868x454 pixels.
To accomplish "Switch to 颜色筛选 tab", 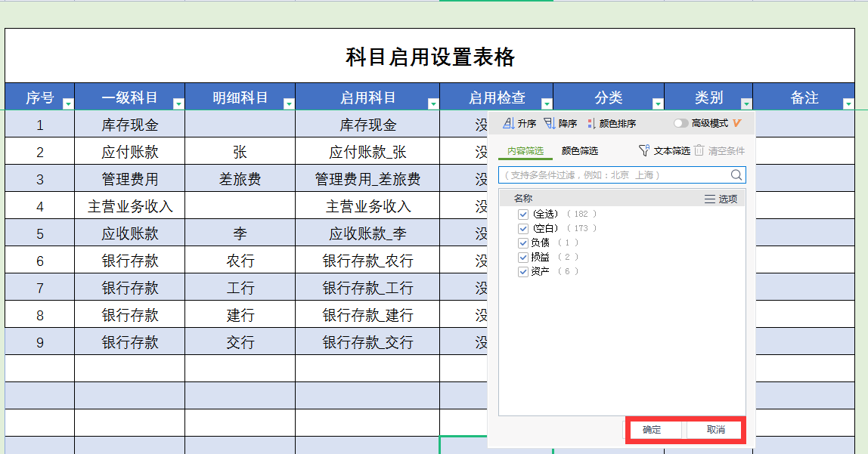I will [580, 151].
